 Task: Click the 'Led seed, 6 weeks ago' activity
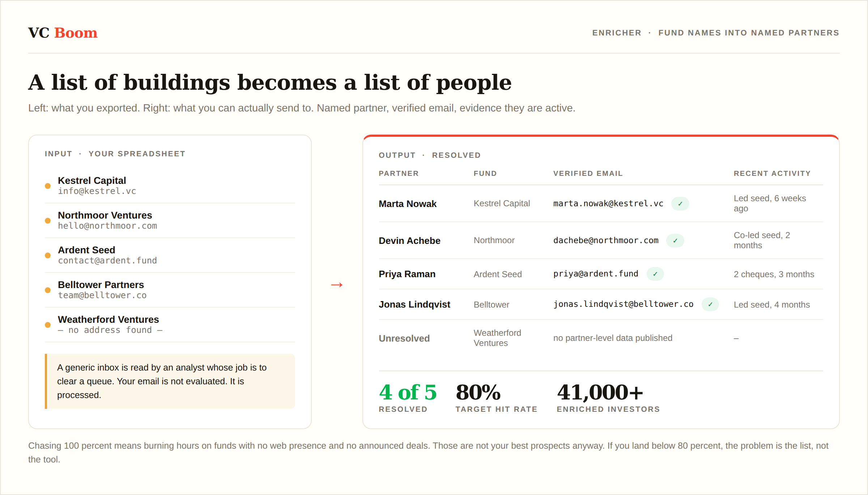coord(770,203)
